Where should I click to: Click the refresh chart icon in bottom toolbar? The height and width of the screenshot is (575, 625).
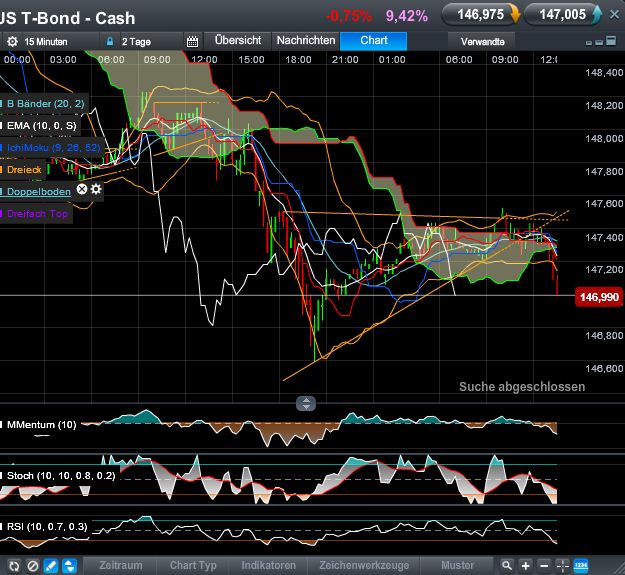14,566
